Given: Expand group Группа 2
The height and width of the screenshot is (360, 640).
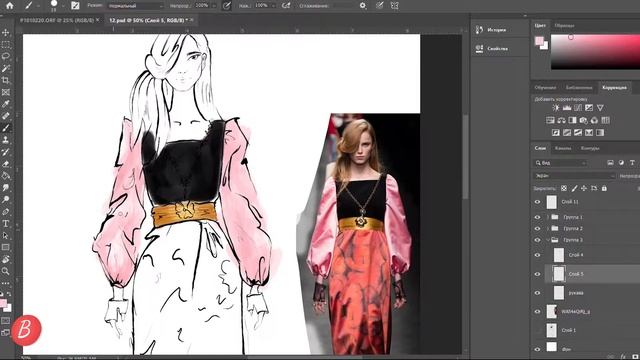Looking at the screenshot, I should click(x=548, y=229).
